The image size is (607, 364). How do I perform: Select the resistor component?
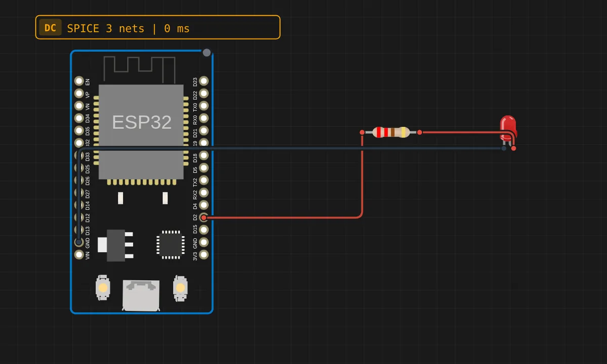391,132
